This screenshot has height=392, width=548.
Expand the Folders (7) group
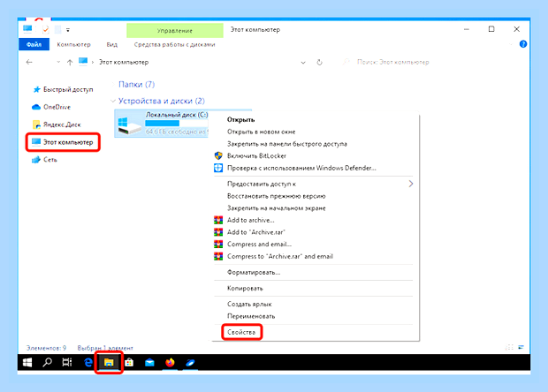[113, 84]
